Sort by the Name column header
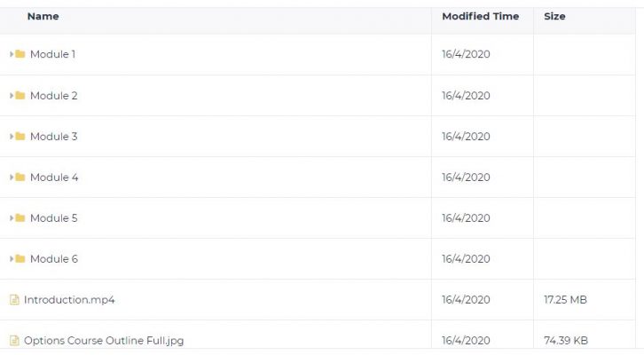644x355 pixels. point(43,17)
